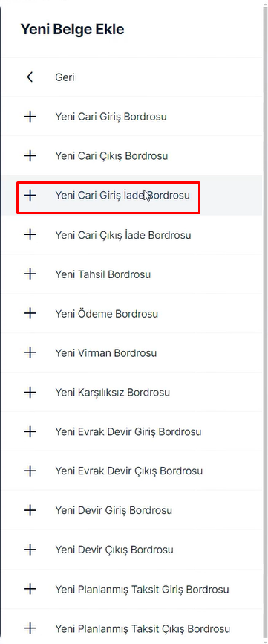Click plus icon beside Yeni Devir Giriş Bordrosu

pos(30,511)
